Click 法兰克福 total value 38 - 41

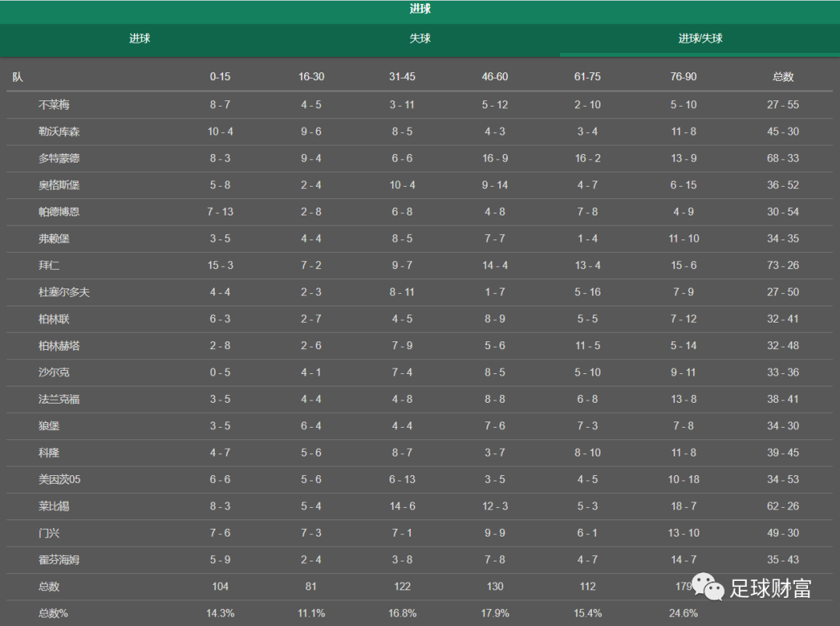point(782,400)
